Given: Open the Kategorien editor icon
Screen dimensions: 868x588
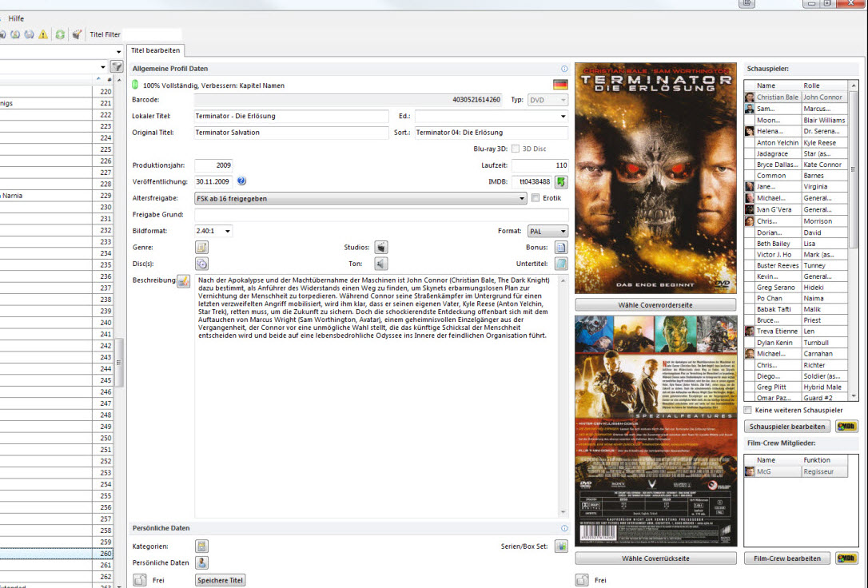Looking at the screenshot, I should click(201, 546).
